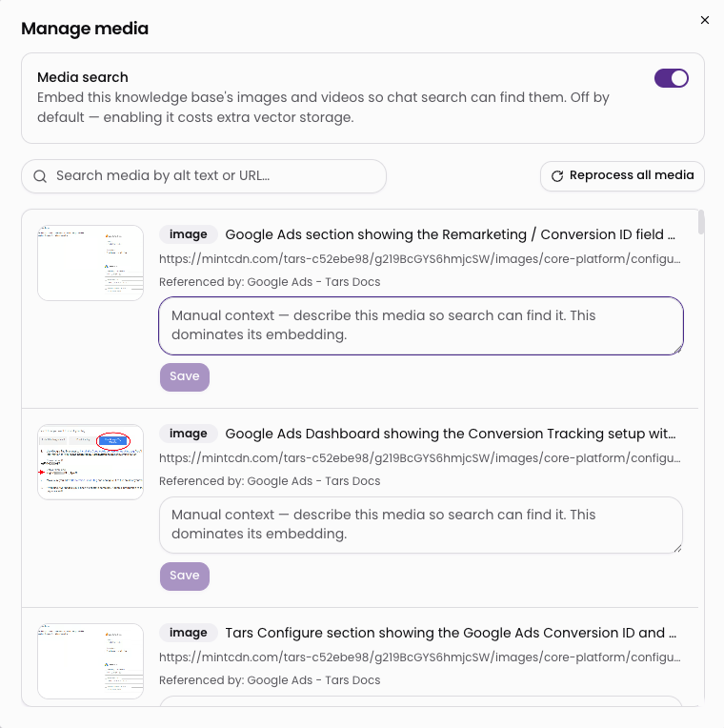The height and width of the screenshot is (728, 724).
Task: Close the Manage media dialog
Action: coord(705,20)
